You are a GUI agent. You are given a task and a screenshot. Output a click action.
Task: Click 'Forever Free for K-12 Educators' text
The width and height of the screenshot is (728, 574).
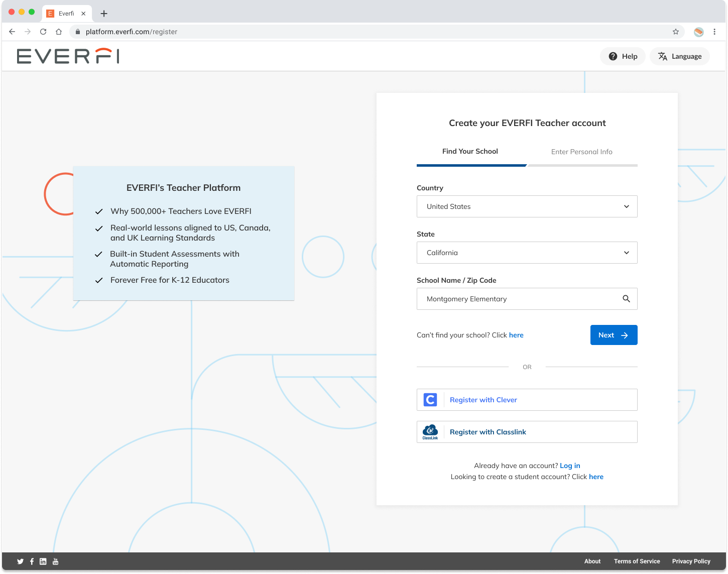(170, 280)
